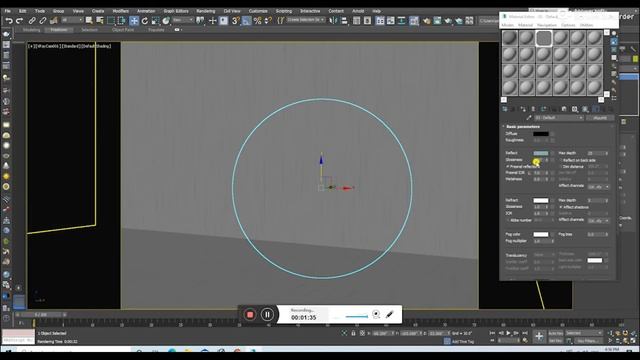Toggle the Percent Snap button
640x360 pixels.
(x=257, y=20)
